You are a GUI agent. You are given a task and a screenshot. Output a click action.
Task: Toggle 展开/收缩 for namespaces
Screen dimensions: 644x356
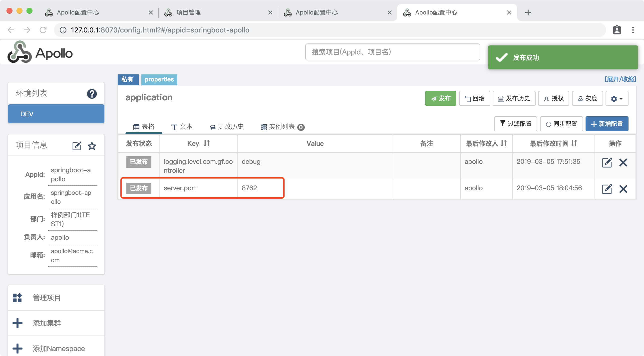coord(620,79)
